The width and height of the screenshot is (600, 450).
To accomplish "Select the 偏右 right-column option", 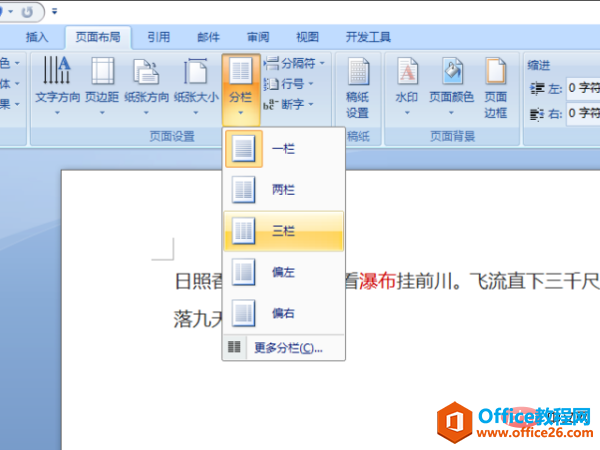I will tap(284, 313).
